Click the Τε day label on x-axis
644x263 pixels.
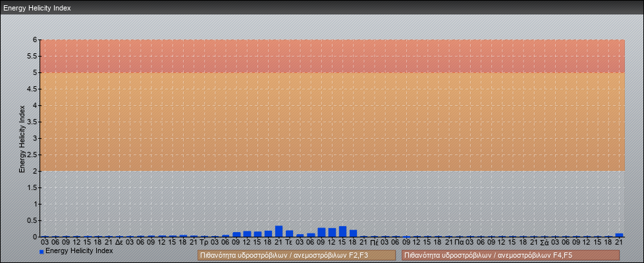[x=289, y=242]
